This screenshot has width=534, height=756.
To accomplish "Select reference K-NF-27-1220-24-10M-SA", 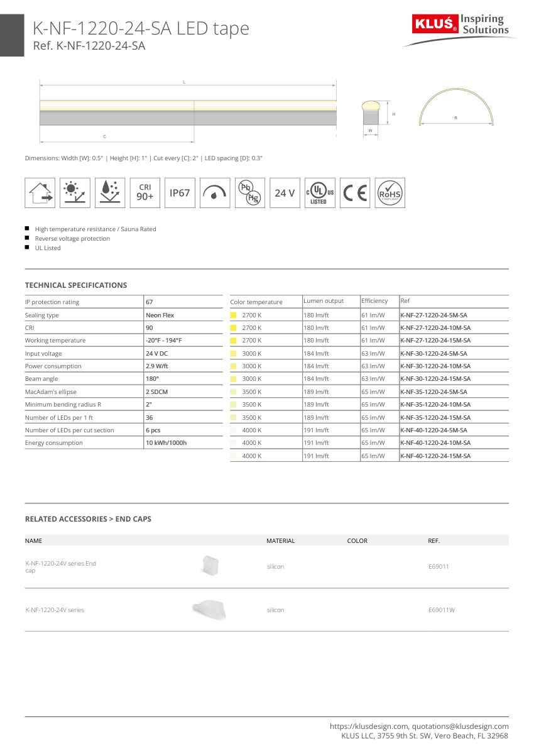I will pyautogui.click(x=435, y=328).
